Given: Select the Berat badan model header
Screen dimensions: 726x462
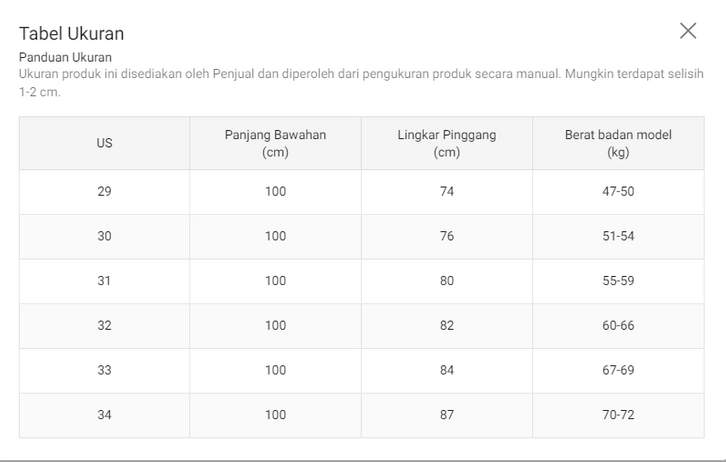Looking at the screenshot, I should (618, 143).
